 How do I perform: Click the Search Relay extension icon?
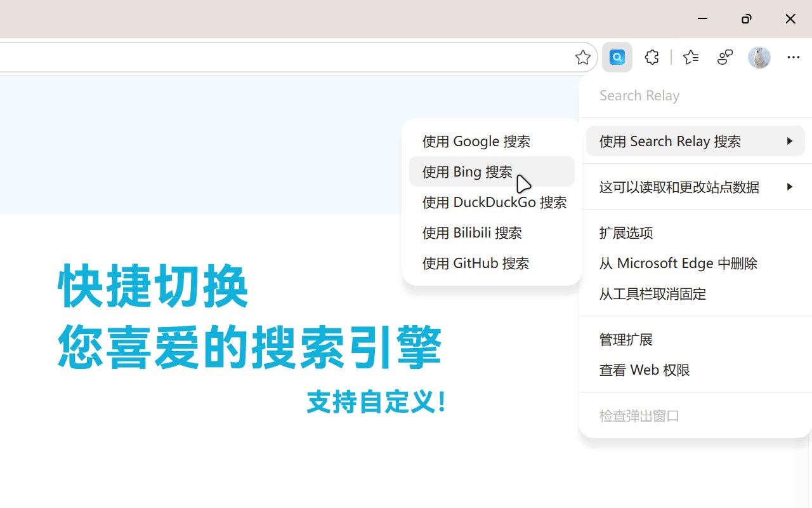(617, 57)
